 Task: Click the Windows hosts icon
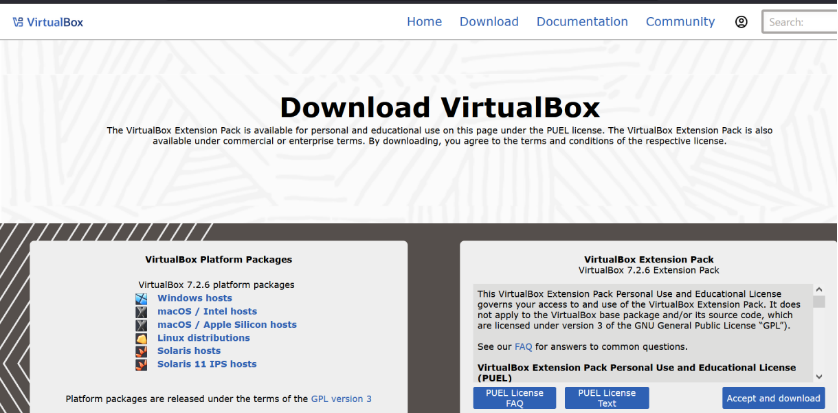(141, 298)
